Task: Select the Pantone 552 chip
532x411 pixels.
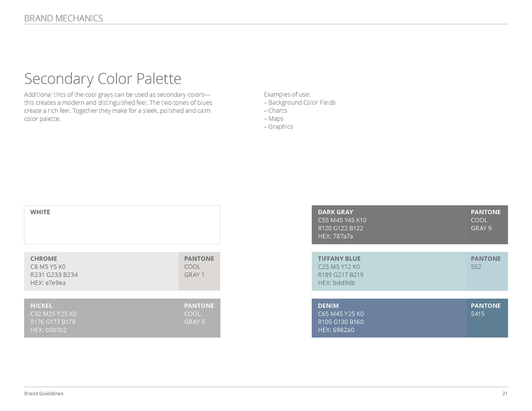Action: click(487, 271)
